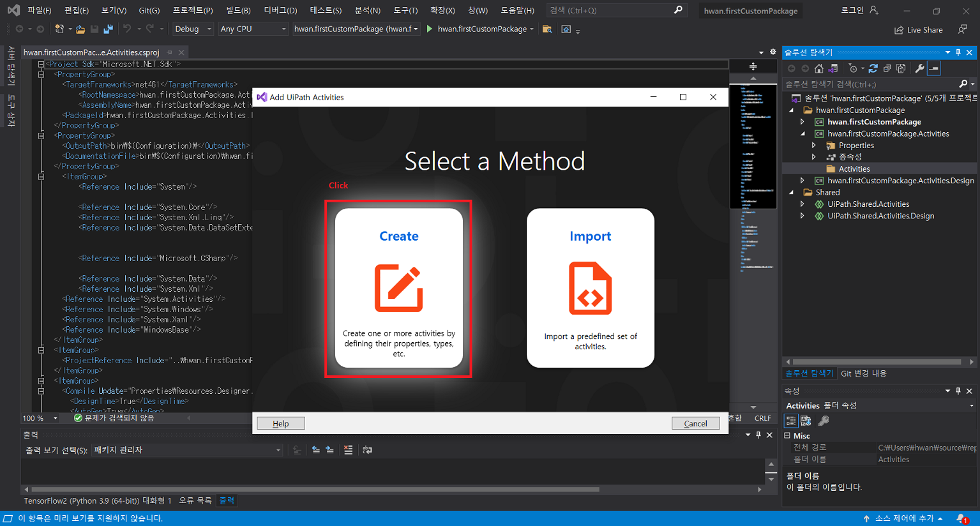The width and height of the screenshot is (980, 526).
Task: Open the 100 % zoom dropdown
Action: (40, 418)
